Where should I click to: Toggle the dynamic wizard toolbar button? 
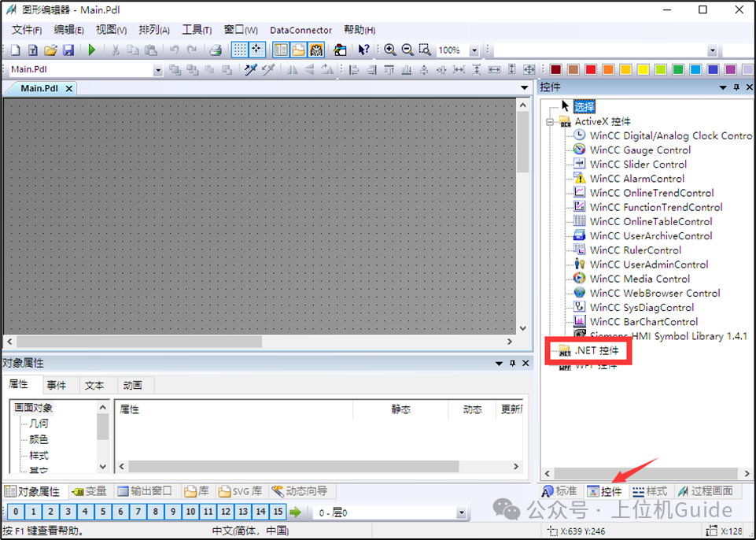pyautogui.click(x=316, y=50)
